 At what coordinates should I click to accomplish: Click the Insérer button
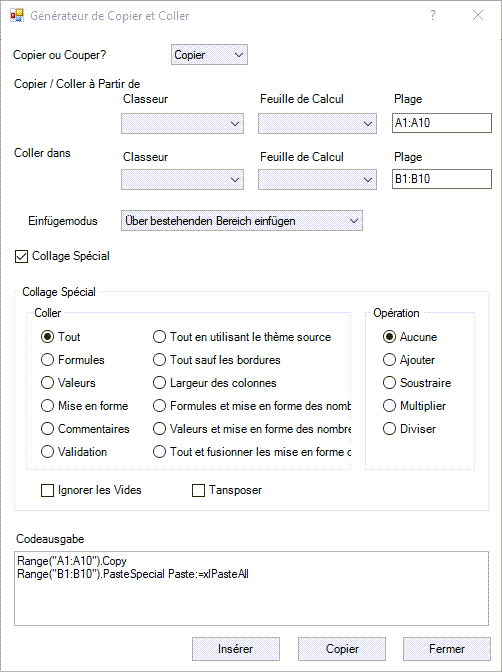(236, 649)
